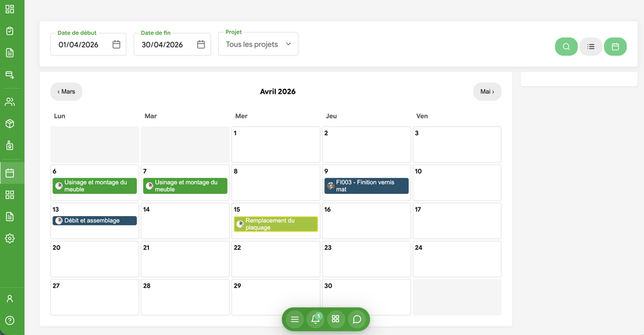This screenshot has width=644, height=335.
Task: Switch to list view
Action: (591, 47)
